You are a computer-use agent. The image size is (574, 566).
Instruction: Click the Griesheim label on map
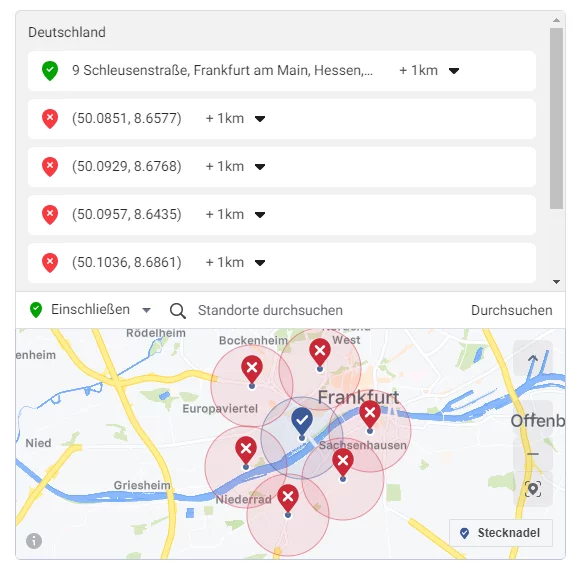point(142,485)
